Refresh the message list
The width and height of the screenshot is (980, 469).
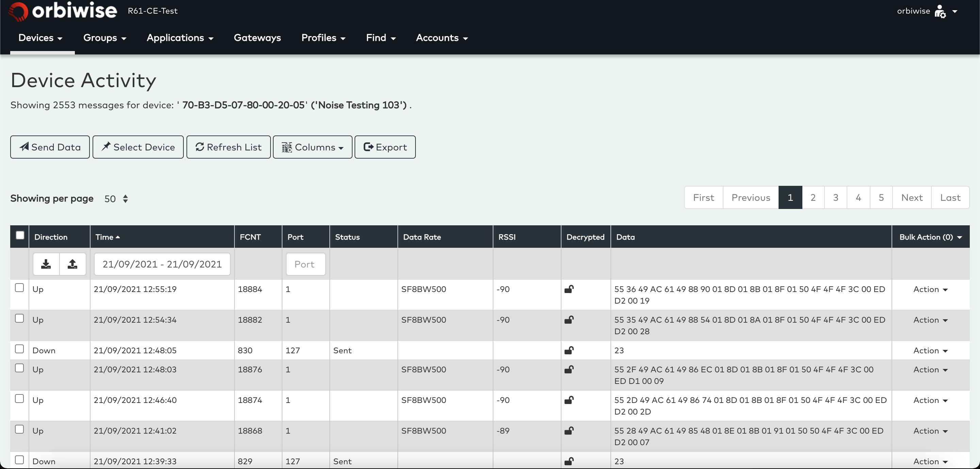[x=228, y=147]
